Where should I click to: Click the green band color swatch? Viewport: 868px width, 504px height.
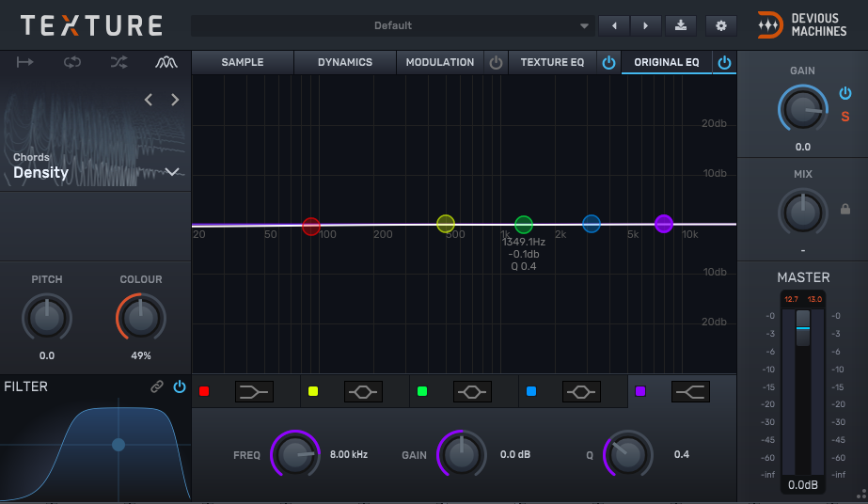[x=422, y=392]
